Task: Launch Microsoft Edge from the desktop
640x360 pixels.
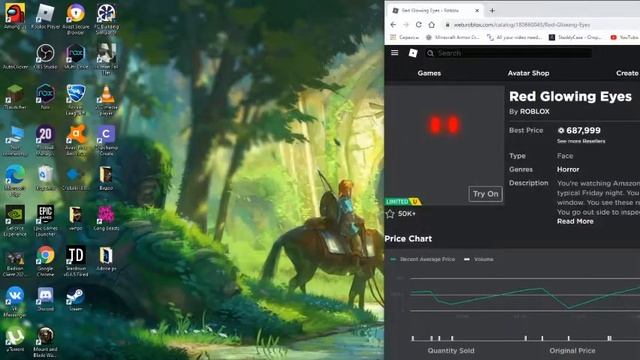Action: pyautogui.click(x=15, y=180)
